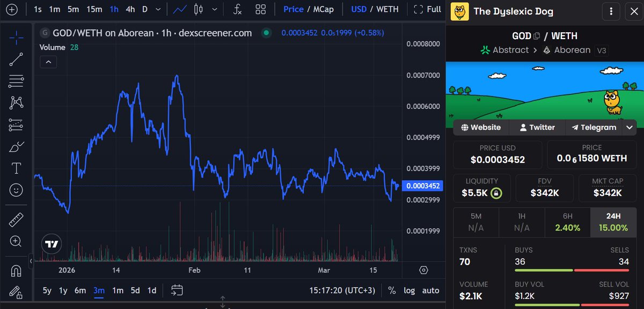Image resolution: width=644 pixels, height=309 pixels.
Task: Select the 15m timeframe
Action: [x=94, y=9]
